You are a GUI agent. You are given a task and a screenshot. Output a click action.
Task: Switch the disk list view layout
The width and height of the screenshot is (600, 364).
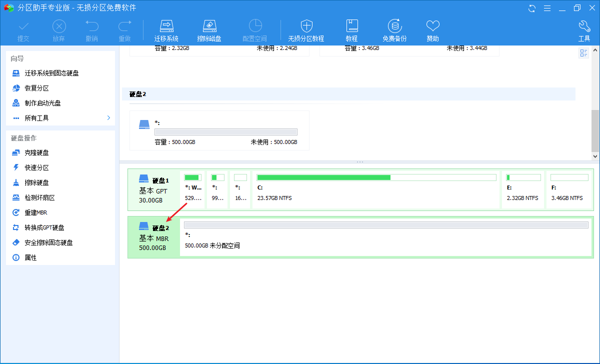(583, 52)
